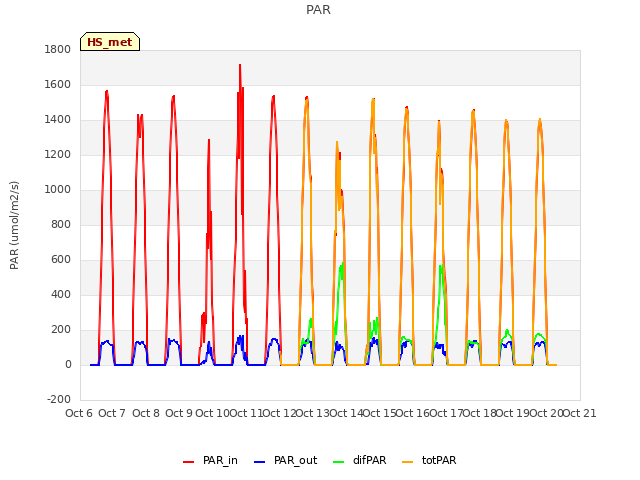Toggle the difPAR legend entry
Viewport: 640px width, 480px height.
[x=360, y=460]
